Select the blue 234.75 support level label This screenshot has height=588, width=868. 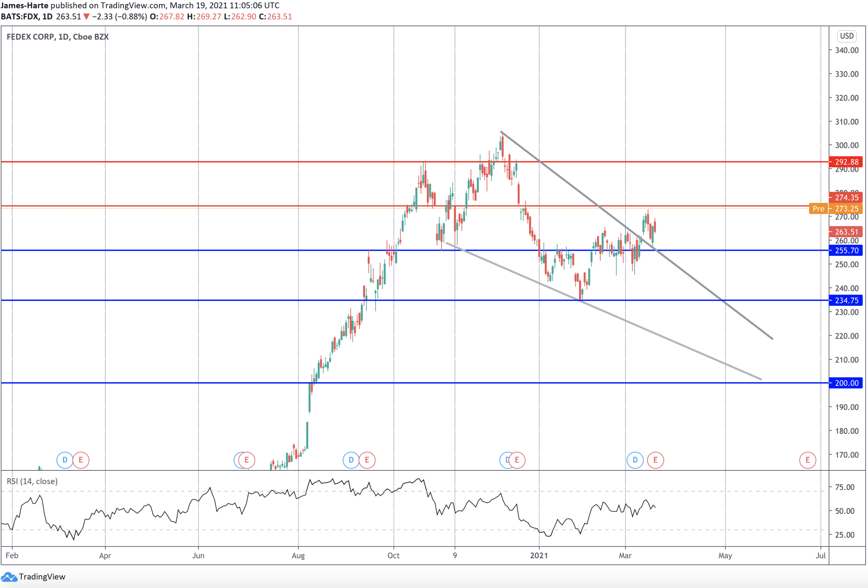click(846, 300)
